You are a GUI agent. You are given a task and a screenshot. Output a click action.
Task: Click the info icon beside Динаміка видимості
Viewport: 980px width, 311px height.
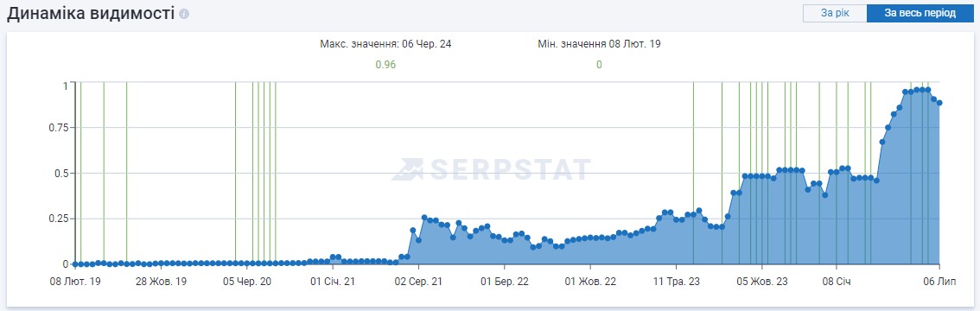click(x=184, y=14)
